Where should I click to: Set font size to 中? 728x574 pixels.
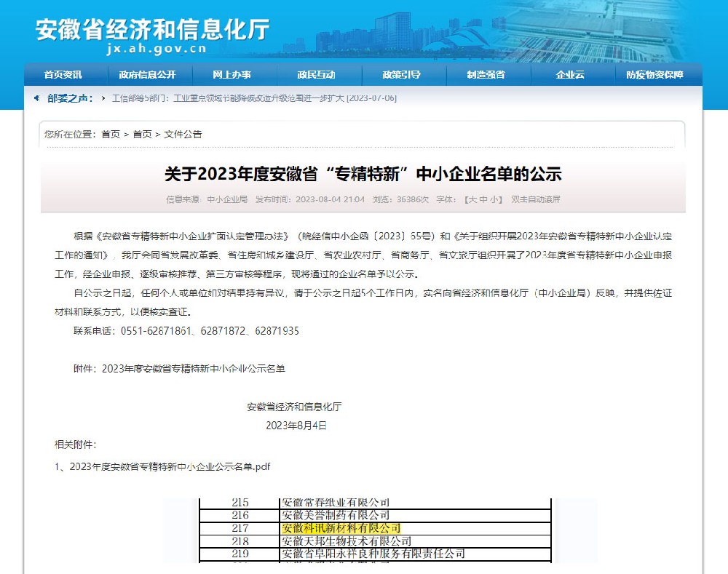coord(483,199)
